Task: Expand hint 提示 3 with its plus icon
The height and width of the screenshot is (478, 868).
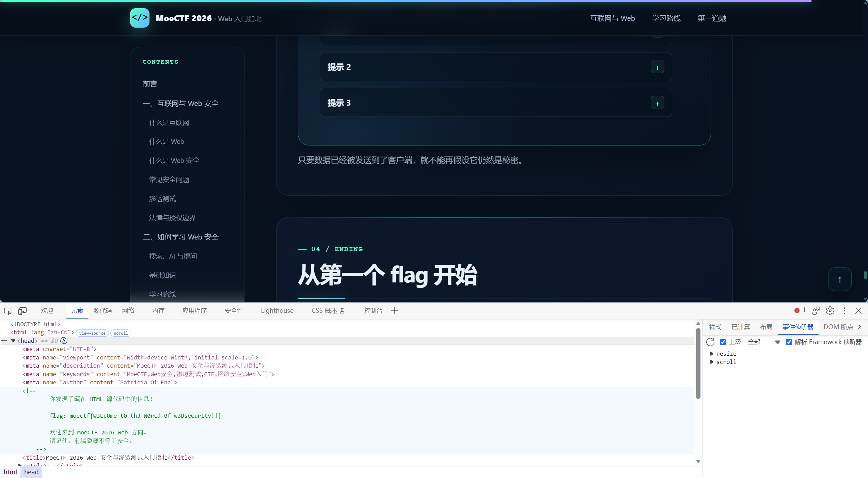Action: pos(658,103)
